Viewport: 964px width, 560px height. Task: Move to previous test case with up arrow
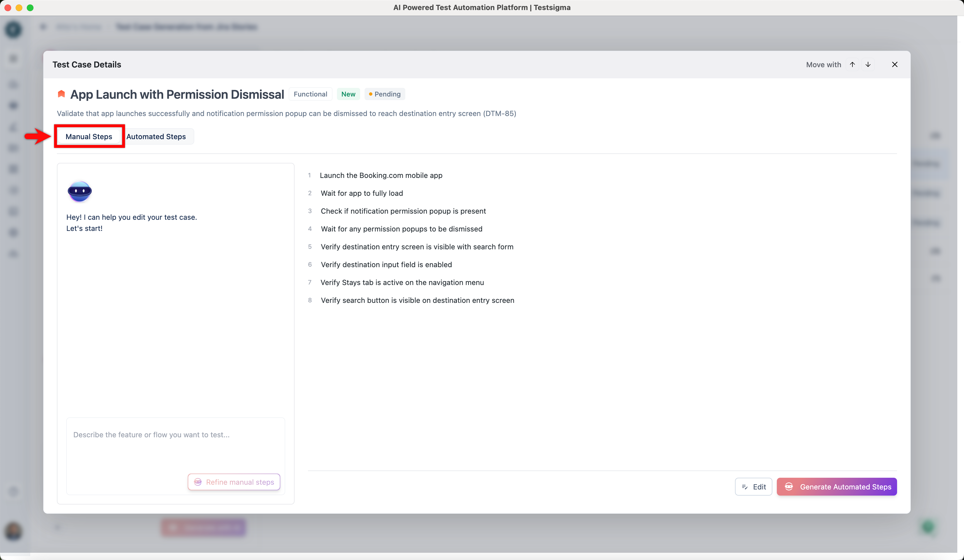[x=852, y=65]
